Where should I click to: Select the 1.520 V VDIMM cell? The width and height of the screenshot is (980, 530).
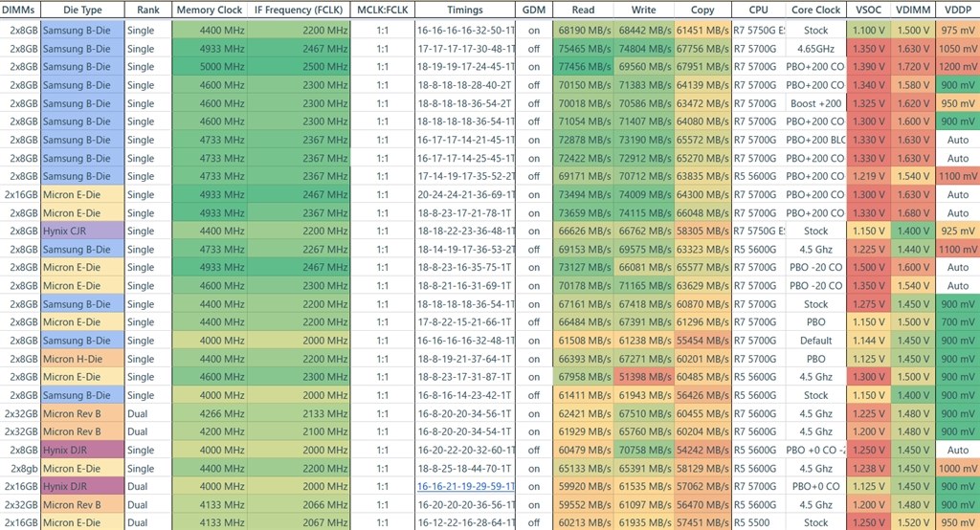pos(913,522)
